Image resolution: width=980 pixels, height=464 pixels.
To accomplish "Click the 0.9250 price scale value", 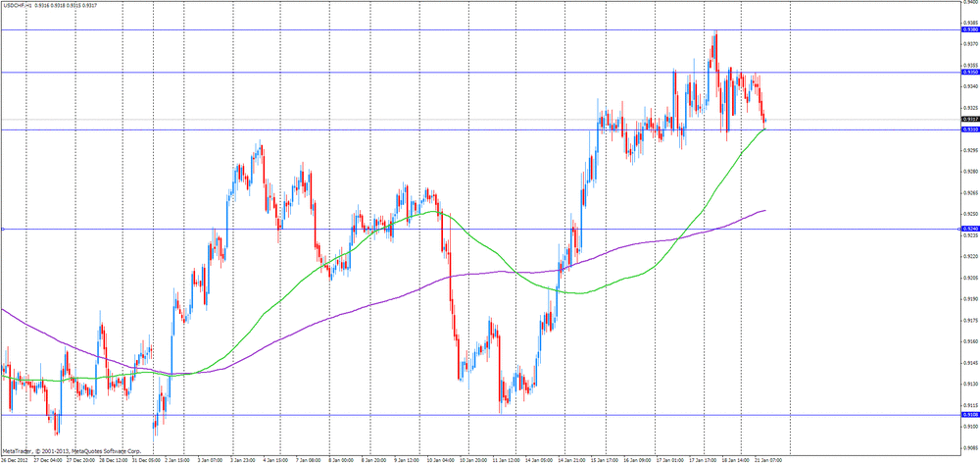I will (x=971, y=214).
